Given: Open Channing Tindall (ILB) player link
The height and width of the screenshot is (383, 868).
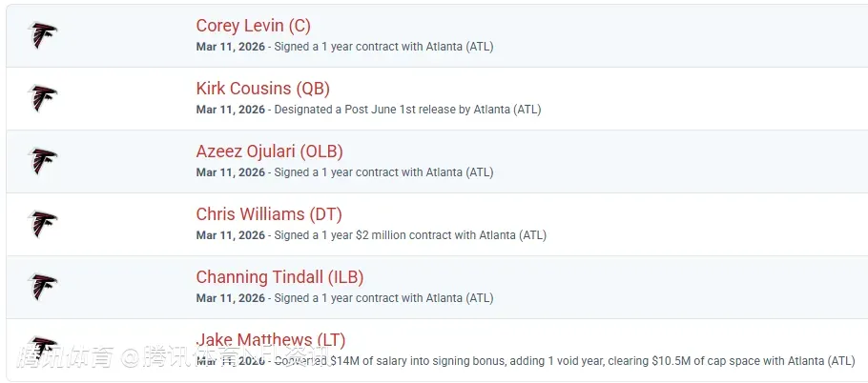Looking at the screenshot, I should tap(279, 277).
